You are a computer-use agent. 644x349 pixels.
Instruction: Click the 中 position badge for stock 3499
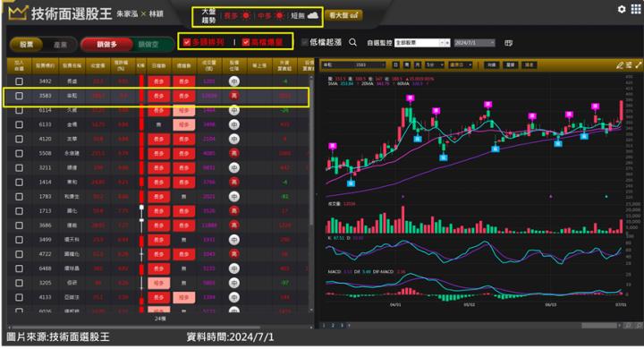[234, 240]
